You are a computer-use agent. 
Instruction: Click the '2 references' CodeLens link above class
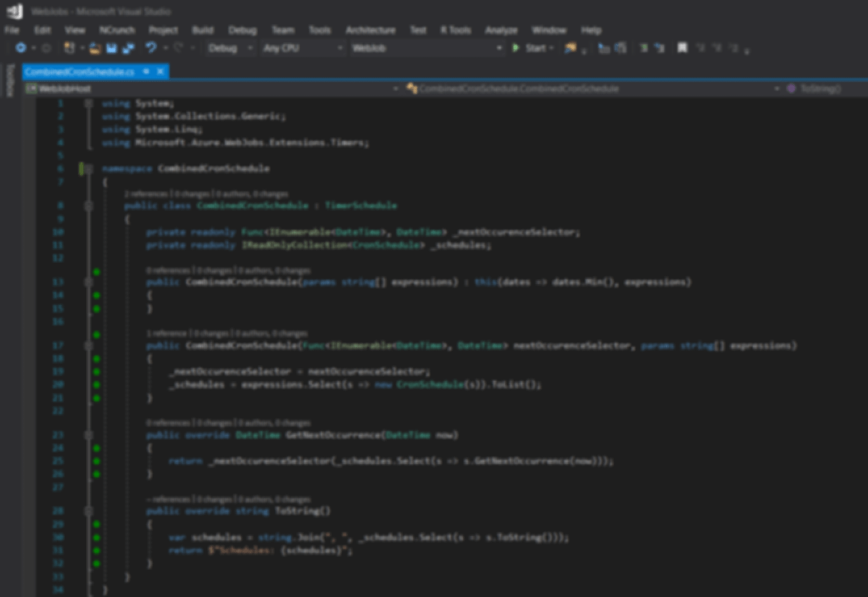[x=147, y=194]
